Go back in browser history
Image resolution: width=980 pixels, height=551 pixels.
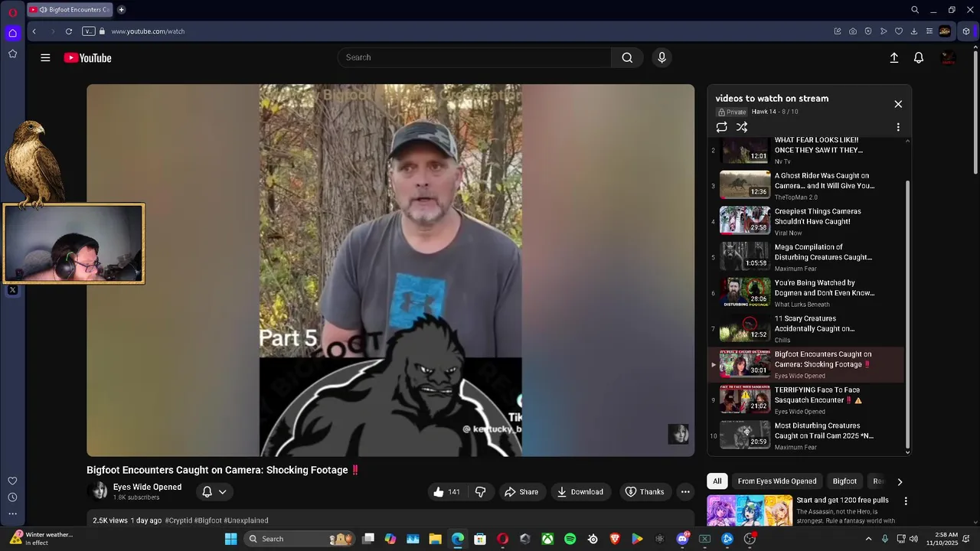coord(34,31)
